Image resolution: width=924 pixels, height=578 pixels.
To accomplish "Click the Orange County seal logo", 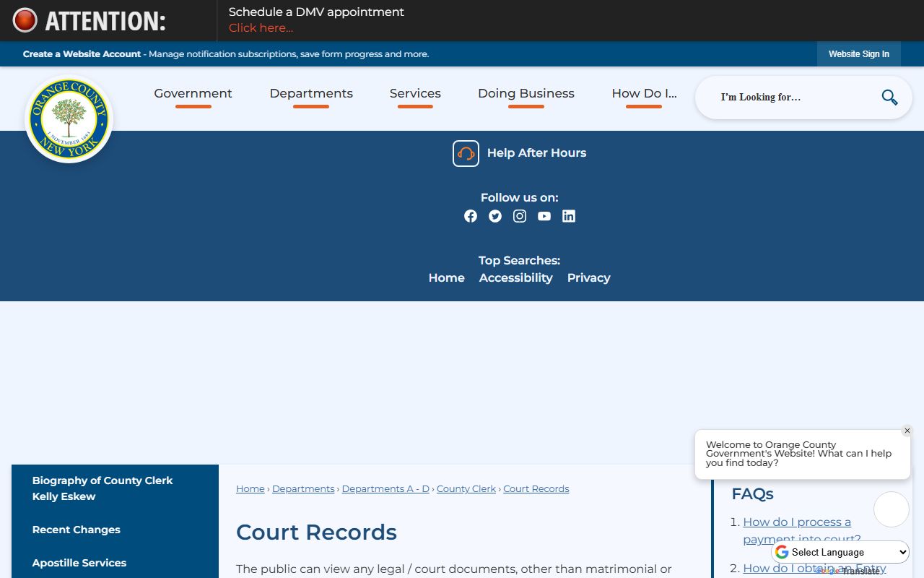I will (69, 119).
